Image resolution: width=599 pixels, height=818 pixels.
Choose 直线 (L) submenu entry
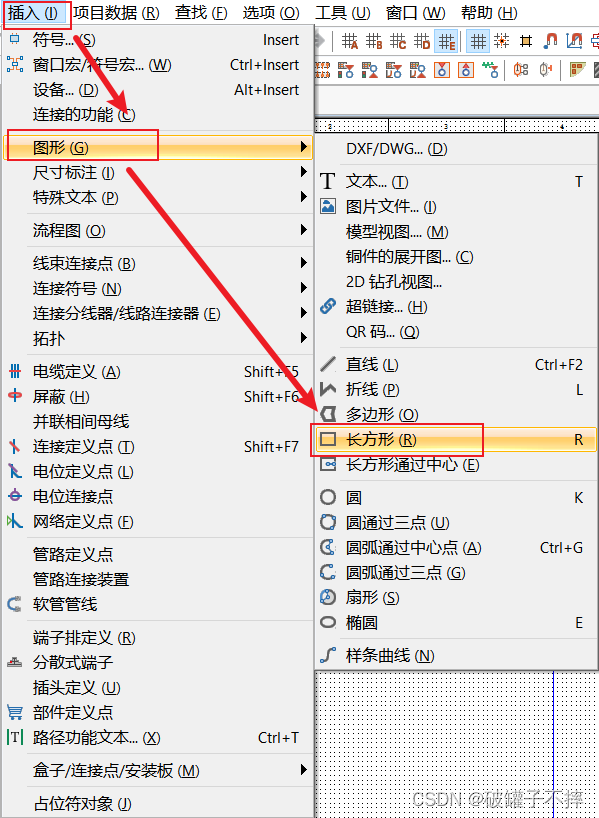pyautogui.click(x=456, y=365)
